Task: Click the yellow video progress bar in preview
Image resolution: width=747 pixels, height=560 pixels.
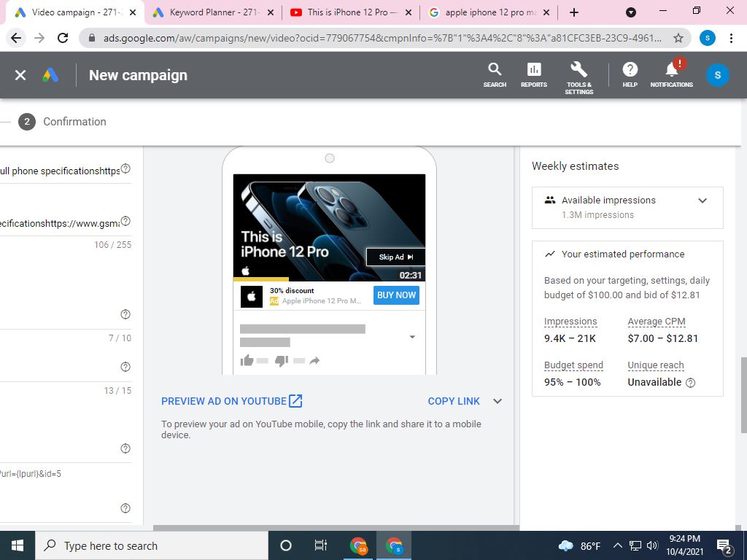Action: tap(260, 279)
